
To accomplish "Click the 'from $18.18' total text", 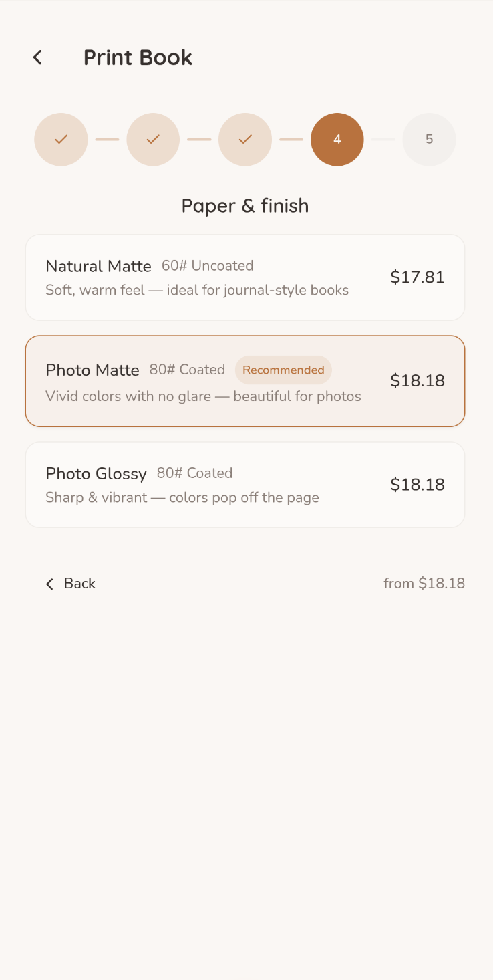I will click(424, 584).
